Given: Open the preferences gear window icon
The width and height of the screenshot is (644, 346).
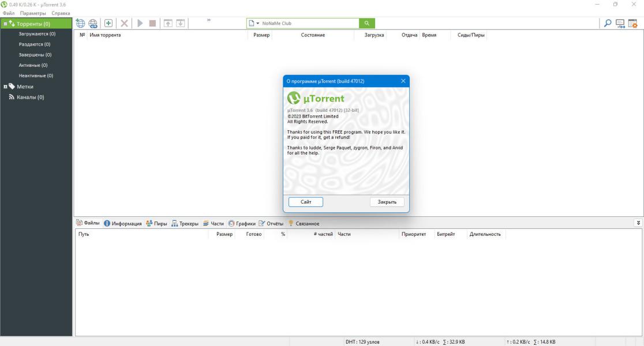Looking at the screenshot, I should pyautogui.click(x=633, y=24).
